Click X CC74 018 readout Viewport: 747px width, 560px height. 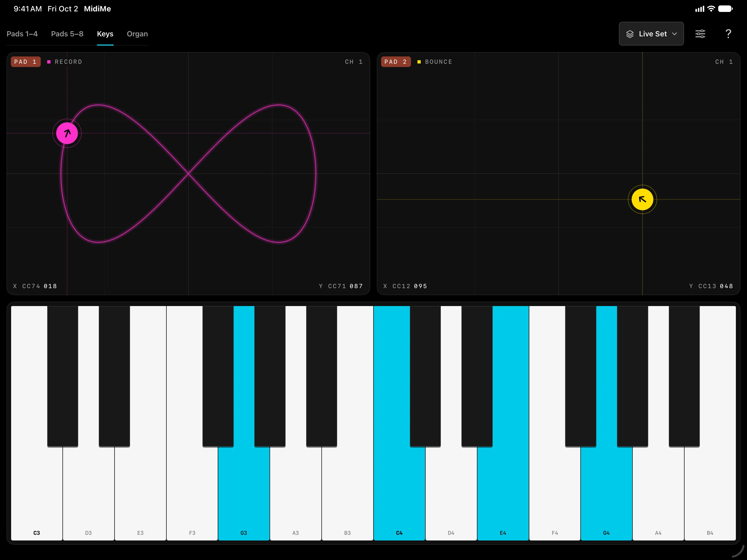(x=35, y=286)
